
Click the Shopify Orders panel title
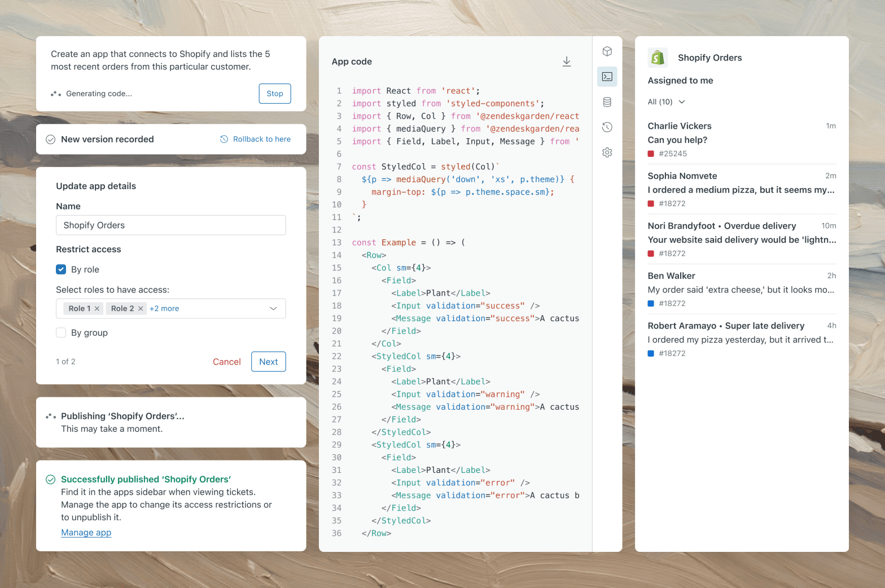(709, 58)
